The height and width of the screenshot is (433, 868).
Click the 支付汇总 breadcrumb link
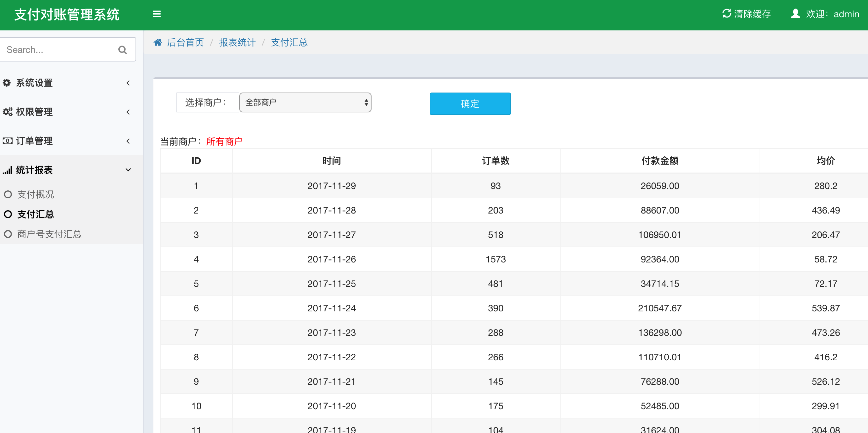pos(289,42)
